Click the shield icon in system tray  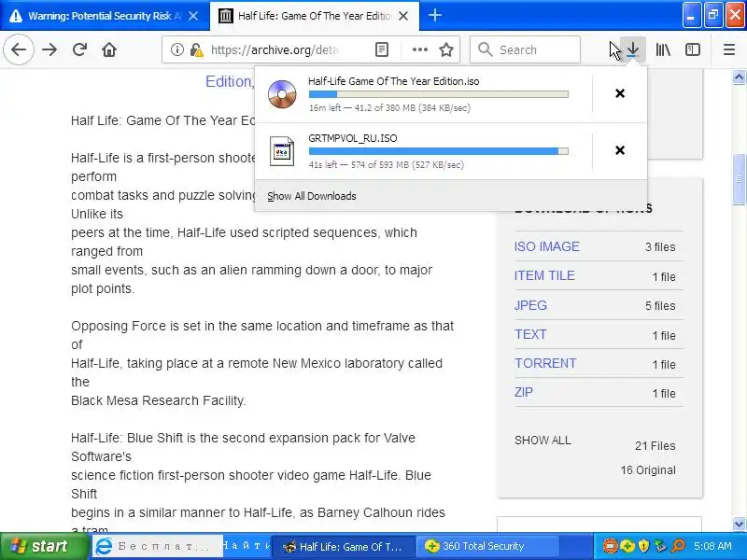click(x=643, y=546)
